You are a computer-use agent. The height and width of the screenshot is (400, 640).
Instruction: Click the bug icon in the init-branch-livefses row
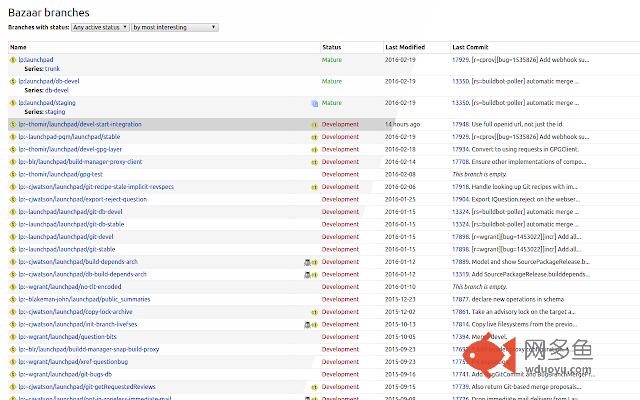307,325
